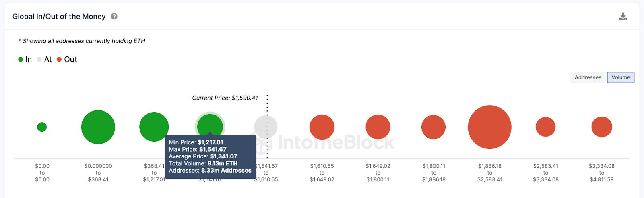Toggle the red Out legend item

tap(67, 60)
